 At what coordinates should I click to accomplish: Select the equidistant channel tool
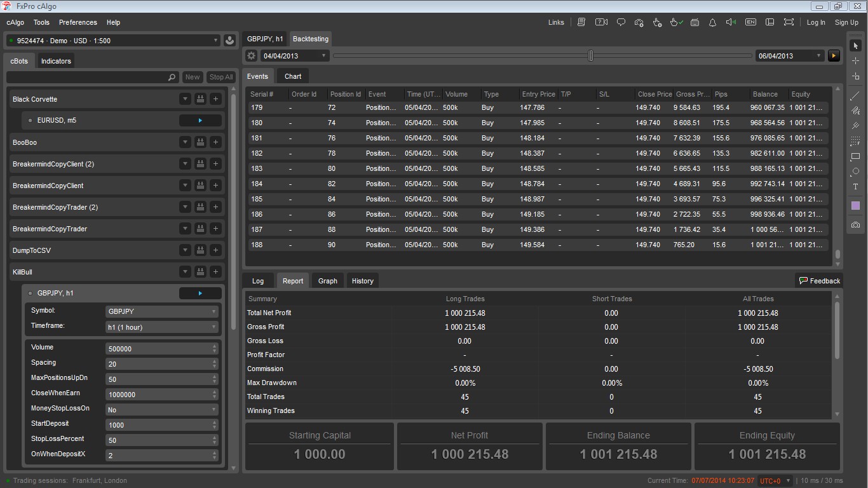click(x=855, y=111)
